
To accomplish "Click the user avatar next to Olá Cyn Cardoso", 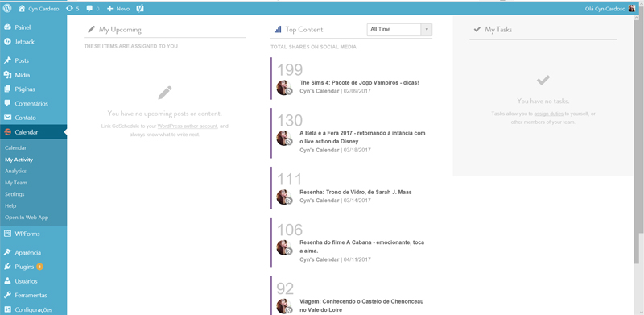I will pos(632,8).
